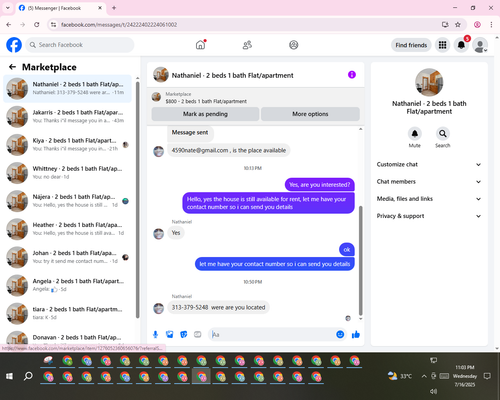Choose a GIF icon

pyautogui.click(x=198, y=334)
